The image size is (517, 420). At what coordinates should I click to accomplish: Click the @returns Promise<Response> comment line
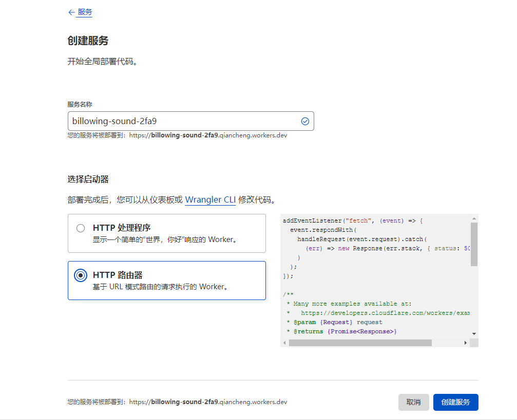point(341,331)
